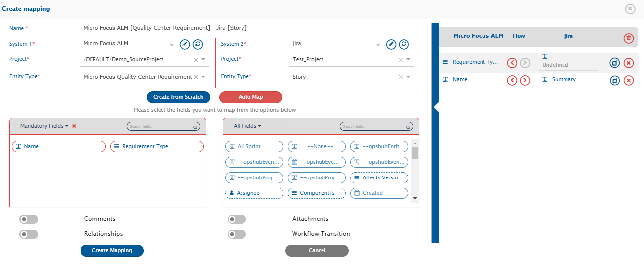This screenshot has width=644, height=266.
Task: Open the Story entity type dropdown
Action: click(408, 77)
